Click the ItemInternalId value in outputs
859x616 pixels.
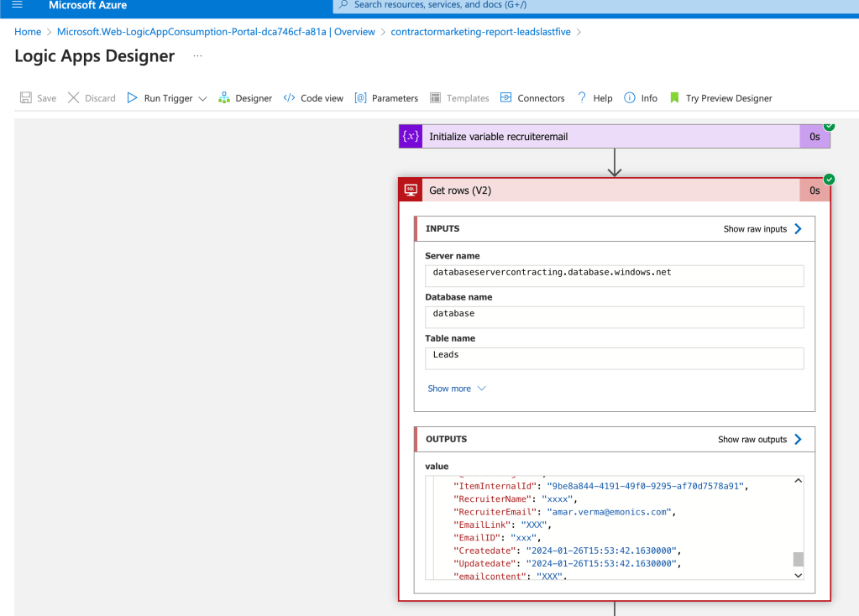[x=646, y=486]
